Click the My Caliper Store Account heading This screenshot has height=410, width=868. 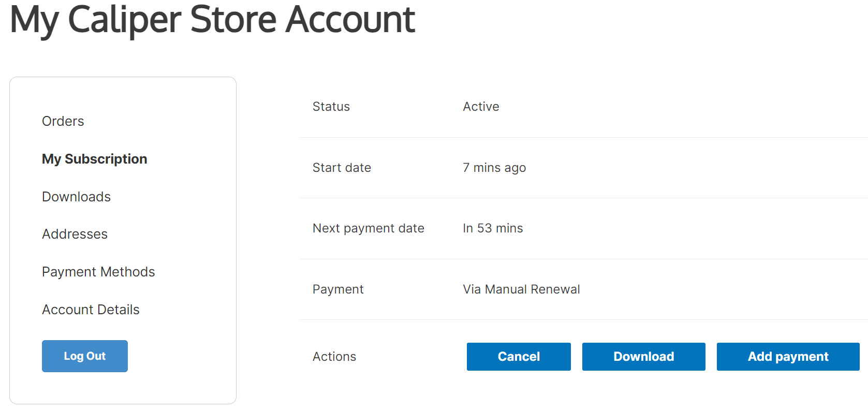212,20
